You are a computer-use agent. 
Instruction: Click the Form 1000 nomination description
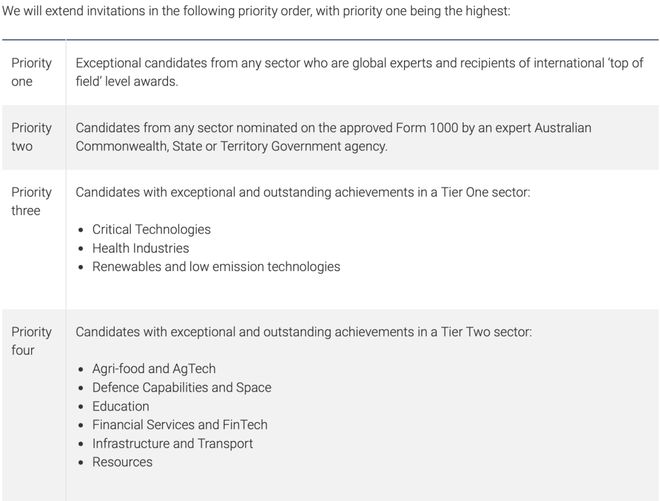point(333,128)
